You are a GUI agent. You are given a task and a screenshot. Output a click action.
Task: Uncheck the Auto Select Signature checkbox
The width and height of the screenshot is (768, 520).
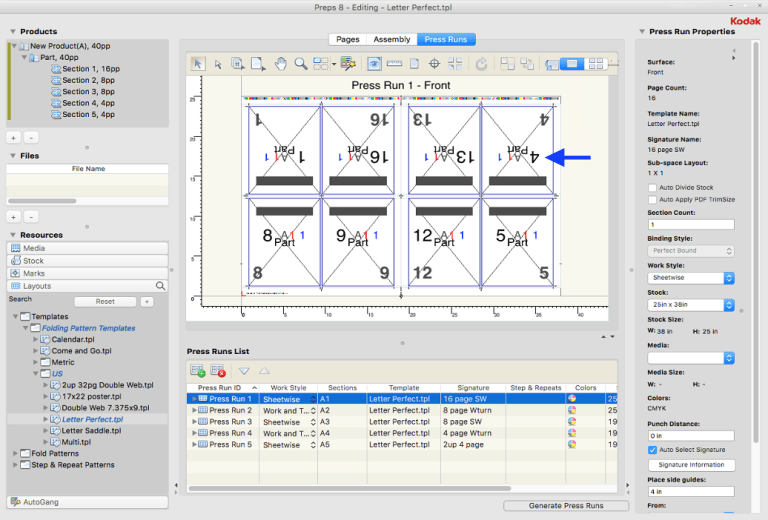coord(653,451)
